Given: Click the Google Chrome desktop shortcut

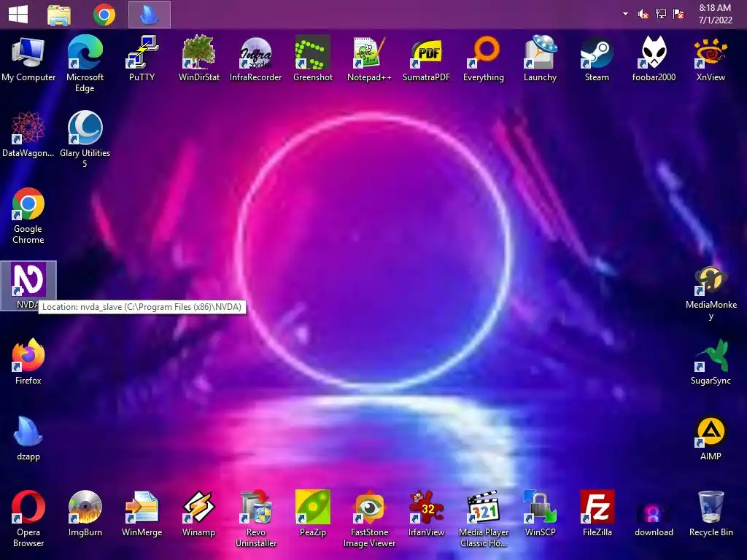Looking at the screenshot, I should (28, 215).
